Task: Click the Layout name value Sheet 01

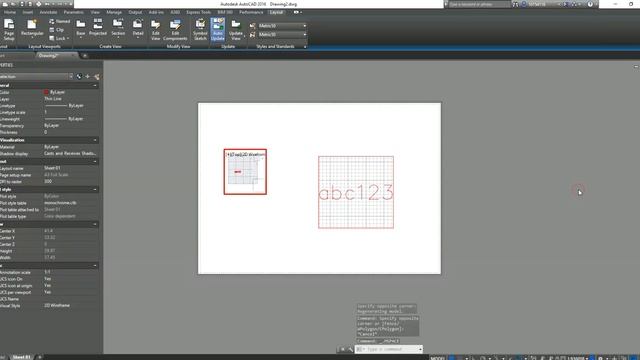Action: [x=52, y=168]
